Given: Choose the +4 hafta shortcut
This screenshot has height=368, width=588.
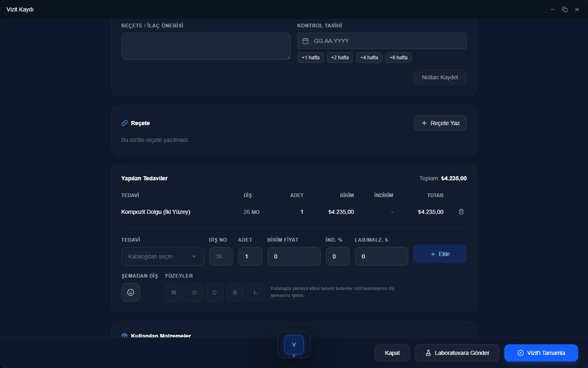Looking at the screenshot, I should (x=369, y=58).
